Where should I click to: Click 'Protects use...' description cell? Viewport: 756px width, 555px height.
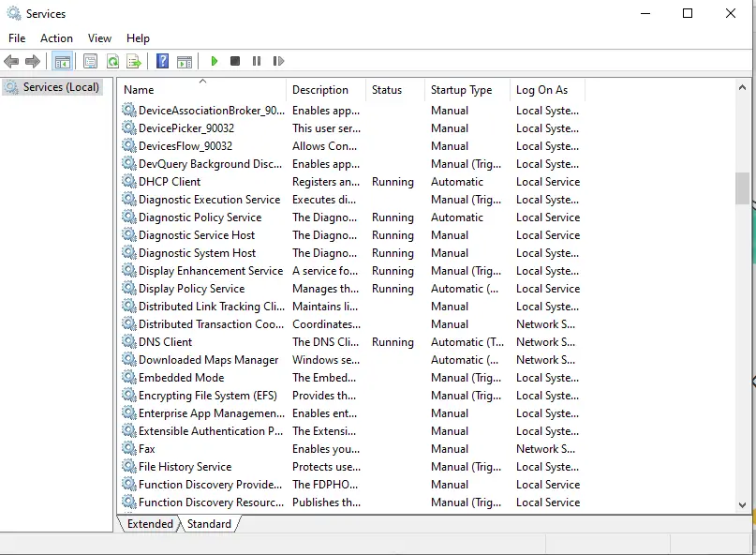326,467
